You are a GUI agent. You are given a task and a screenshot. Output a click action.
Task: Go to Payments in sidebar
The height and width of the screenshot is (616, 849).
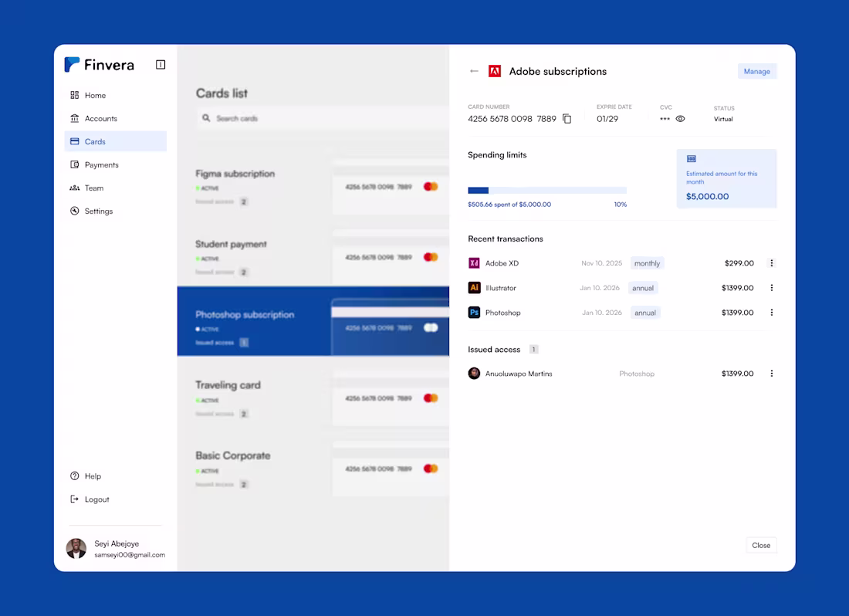coord(115,164)
